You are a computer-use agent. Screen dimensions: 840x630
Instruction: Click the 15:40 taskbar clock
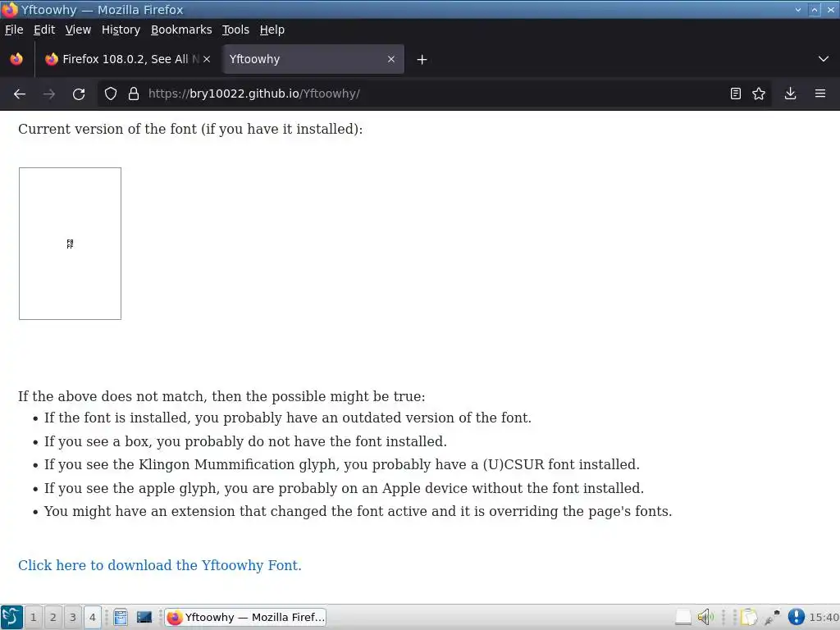point(824,617)
